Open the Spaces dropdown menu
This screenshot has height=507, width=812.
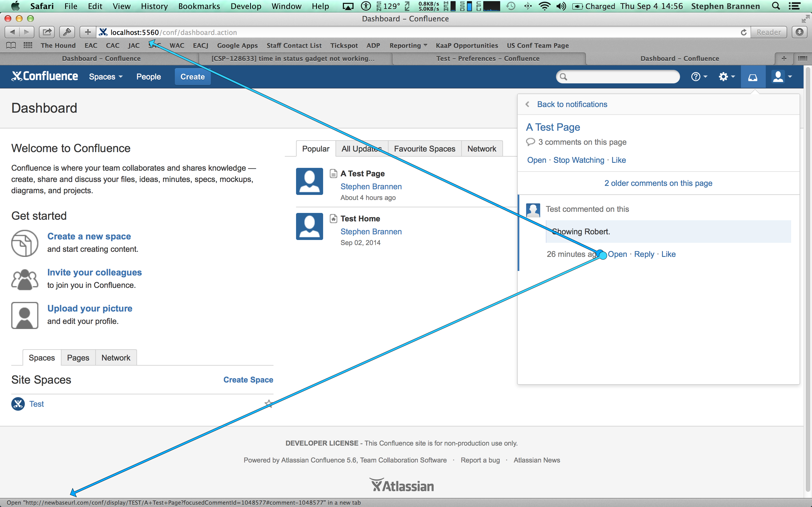click(106, 77)
